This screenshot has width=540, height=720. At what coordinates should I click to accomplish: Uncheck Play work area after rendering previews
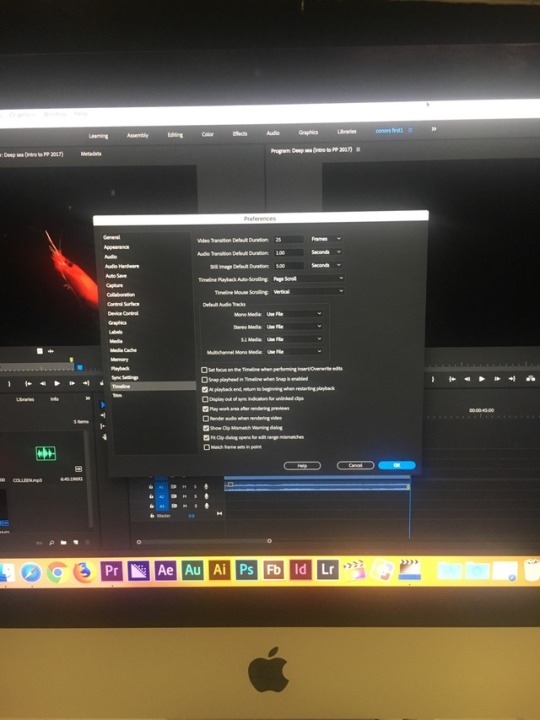pos(206,409)
